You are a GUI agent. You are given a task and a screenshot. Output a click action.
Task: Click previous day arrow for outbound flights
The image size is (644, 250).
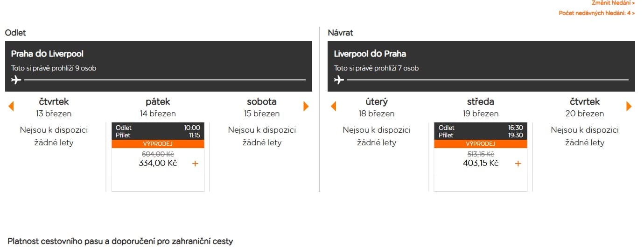(11, 107)
